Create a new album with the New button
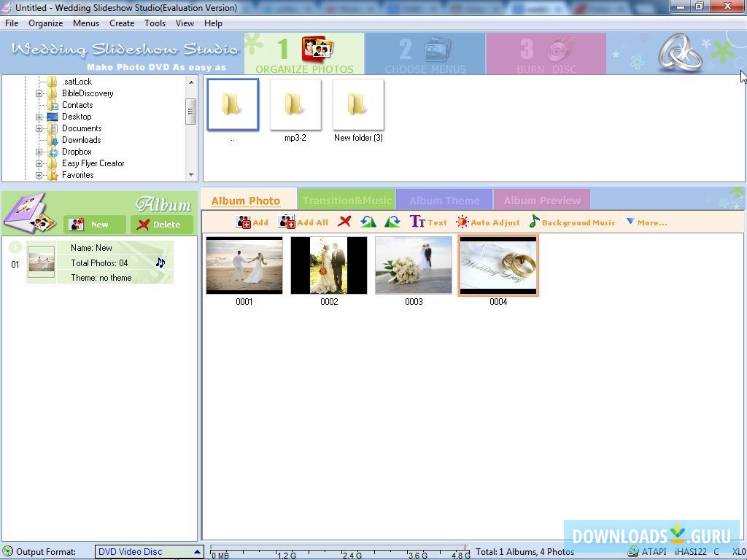The image size is (747, 560). coord(95,225)
